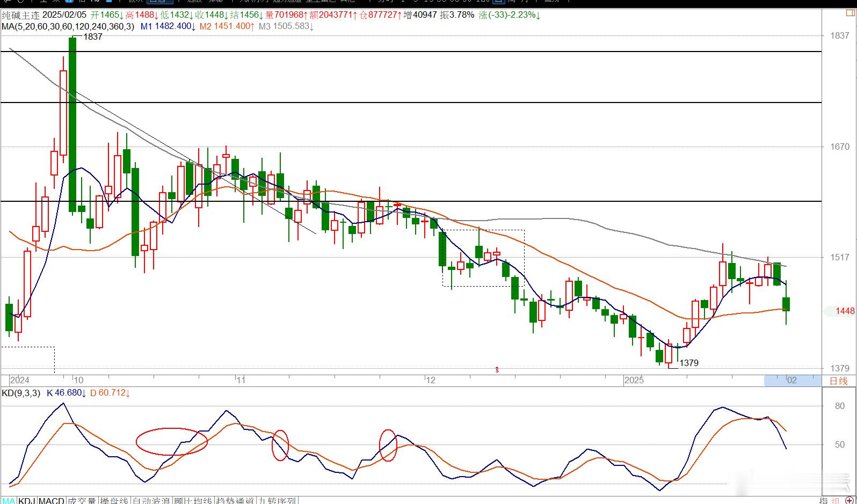The width and height of the screenshot is (857, 504).
Task: Click the 12 month marker on time axis
Action: tap(430, 381)
